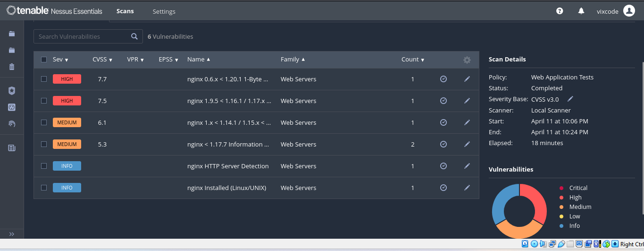
Task: Switch to the Scans tab
Action: click(125, 11)
